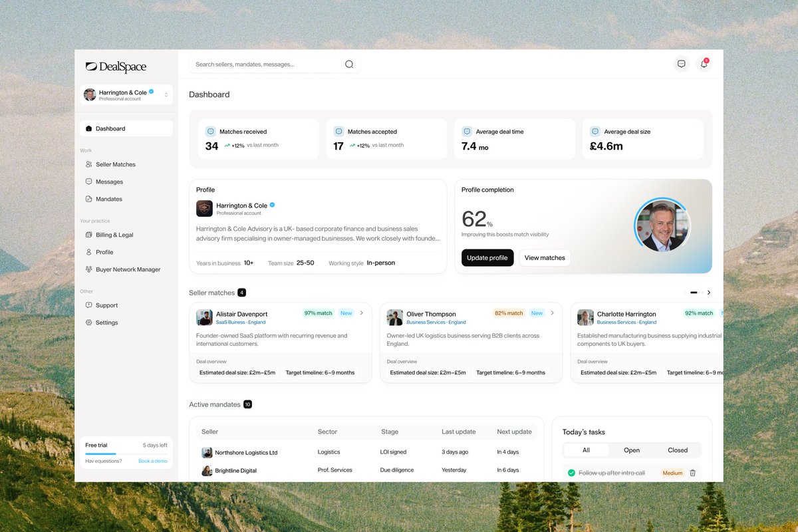Click the Brightline Digital avatar

click(x=207, y=471)
